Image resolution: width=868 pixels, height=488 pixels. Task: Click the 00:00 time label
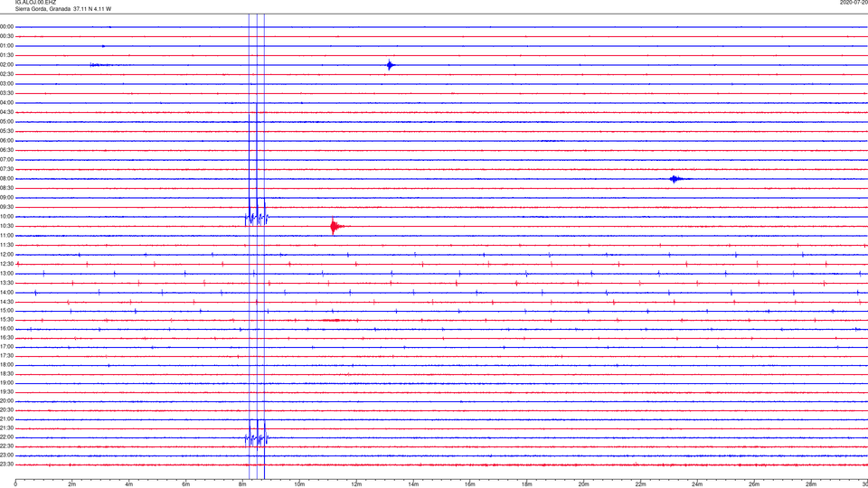(7, 26)
